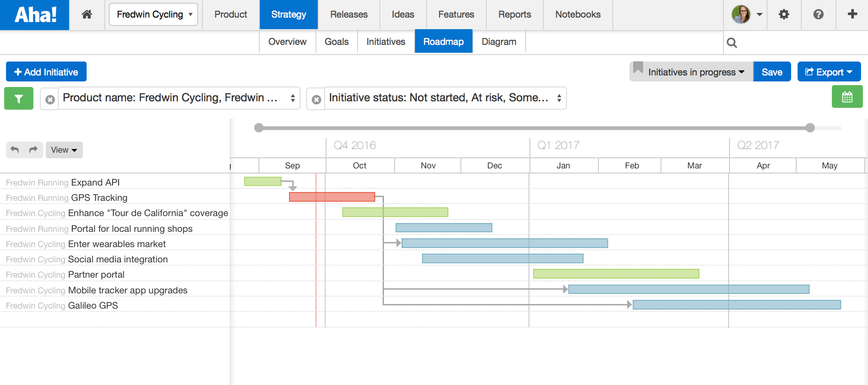Screen dimensions: 868x385
Task: Select the Mobile tracker app upgrades name
Action: [128, 290]
